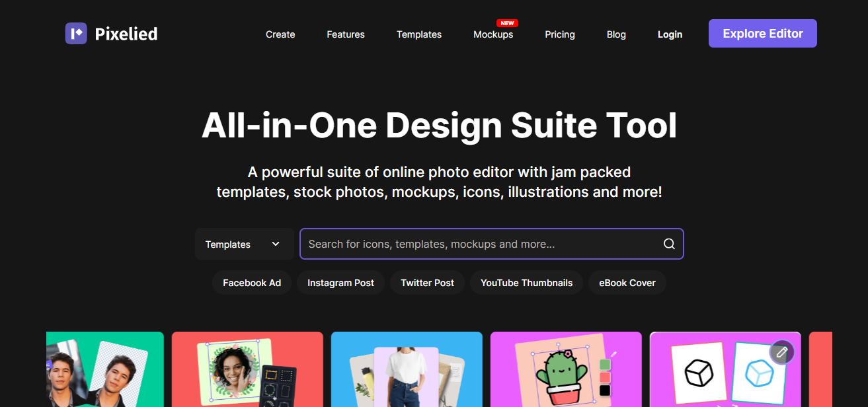Open the Features menu

[x=346, y=34]
